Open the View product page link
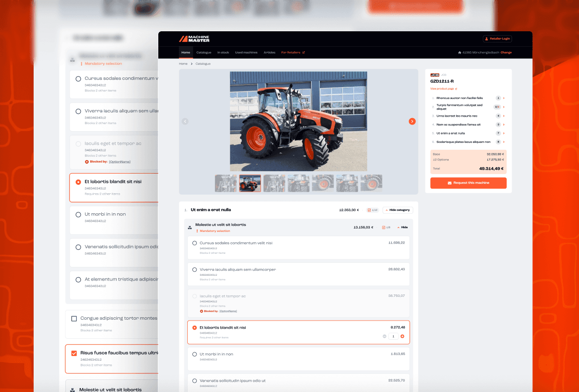The width and height of the screenshot is (579, 392). pyautogui.click(x=443, y=88)
